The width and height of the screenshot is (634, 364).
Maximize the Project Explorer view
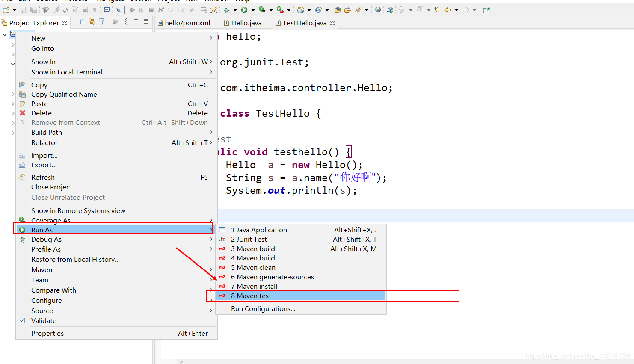[x=146, y=21]
